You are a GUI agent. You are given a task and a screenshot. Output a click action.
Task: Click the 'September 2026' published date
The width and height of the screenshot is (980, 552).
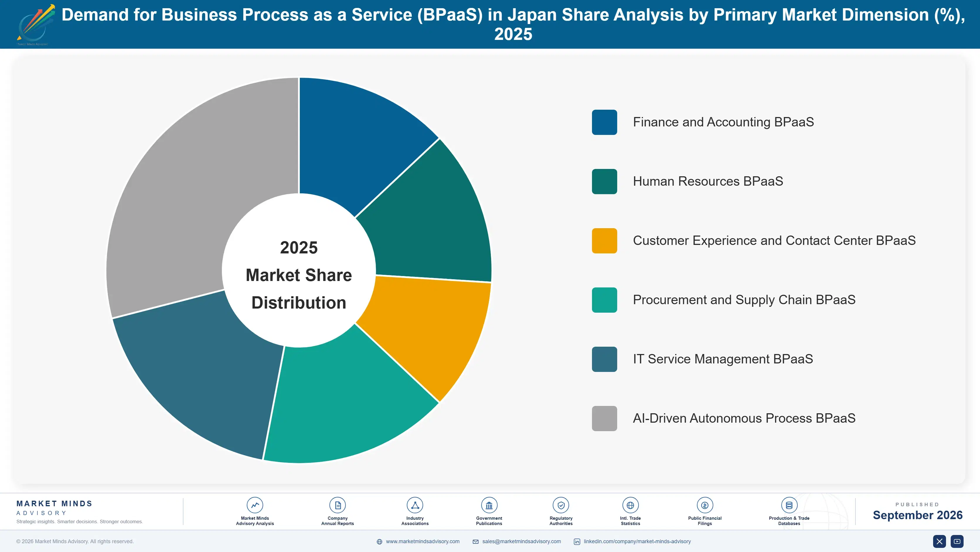(x=917, y=515)
